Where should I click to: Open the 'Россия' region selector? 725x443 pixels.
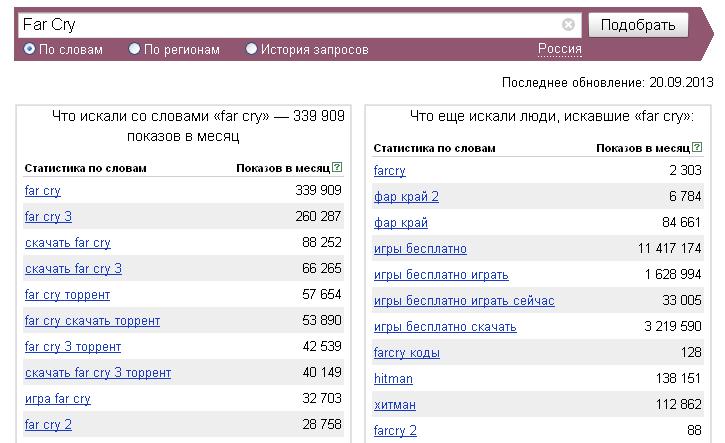coord(559,49)
